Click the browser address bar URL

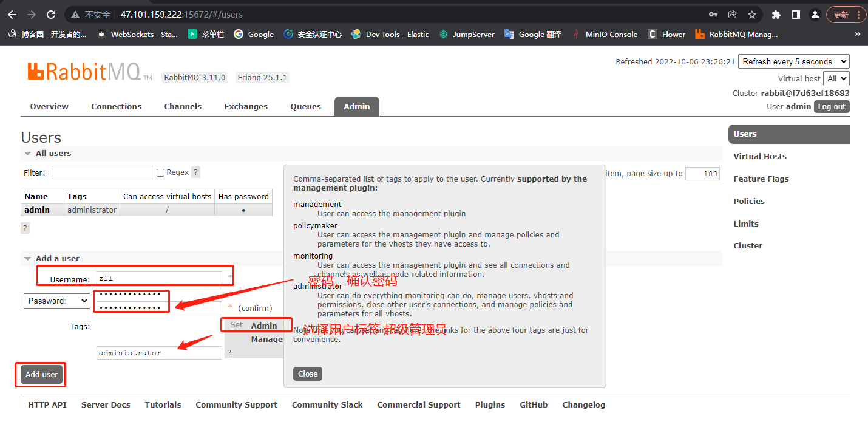point(181,15)
